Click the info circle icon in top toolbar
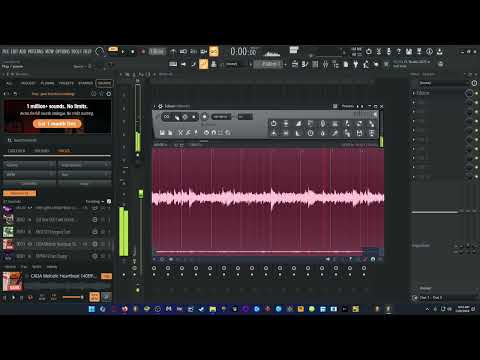This screenshot has height=360, width=480. pyautogui.click(x=429, y=51)
